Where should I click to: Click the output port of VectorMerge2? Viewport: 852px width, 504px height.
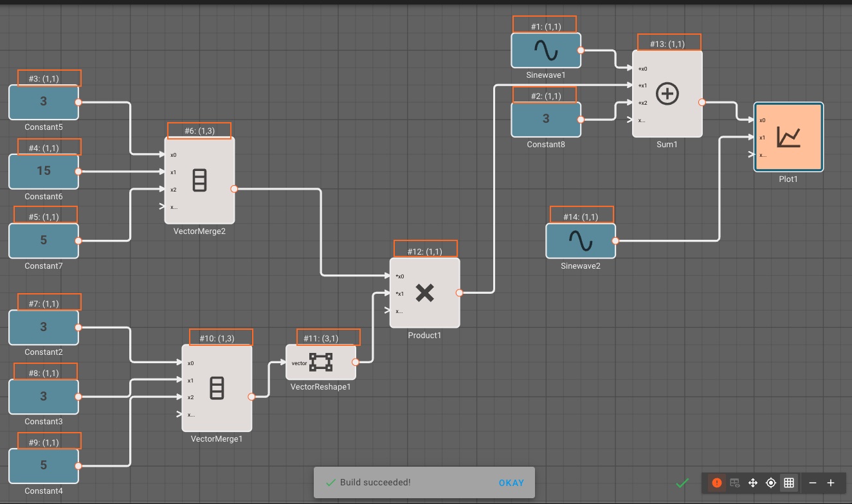click(x=234, y=189)
